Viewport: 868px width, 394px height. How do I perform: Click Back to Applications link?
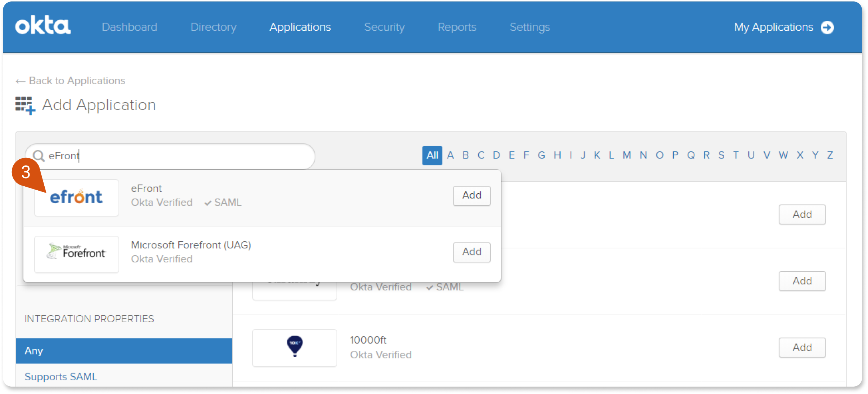(70, 81)
